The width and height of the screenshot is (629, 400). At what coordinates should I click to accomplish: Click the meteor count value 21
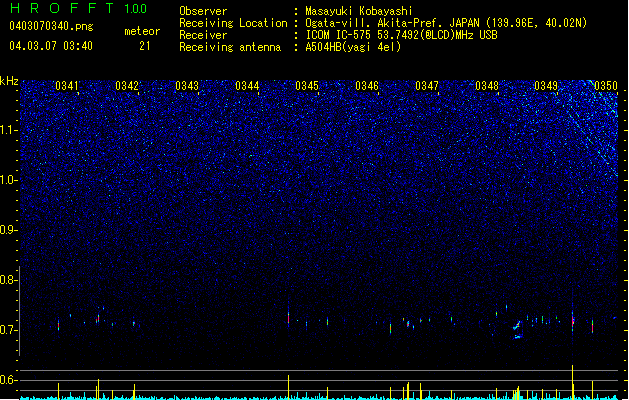pyautogui.click(x=145, y=46)
